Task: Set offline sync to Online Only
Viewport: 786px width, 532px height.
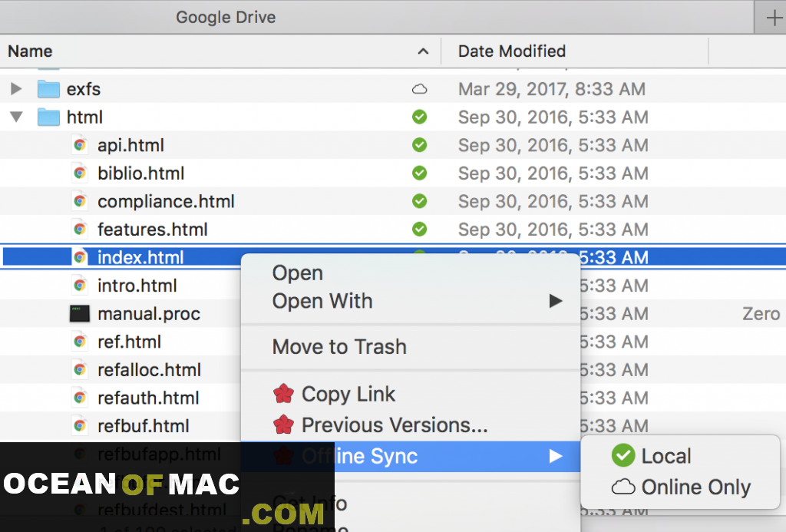Action: point(680,487)
